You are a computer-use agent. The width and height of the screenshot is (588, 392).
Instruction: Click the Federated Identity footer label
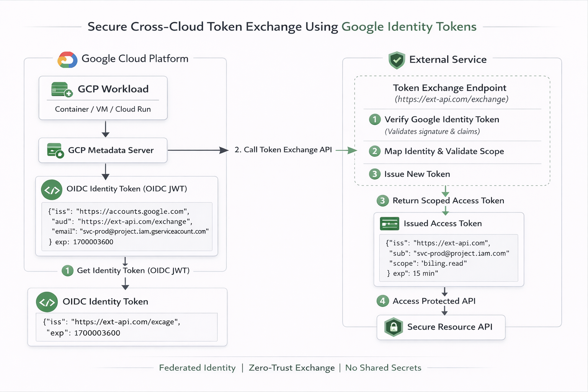(x=198, y=368)
